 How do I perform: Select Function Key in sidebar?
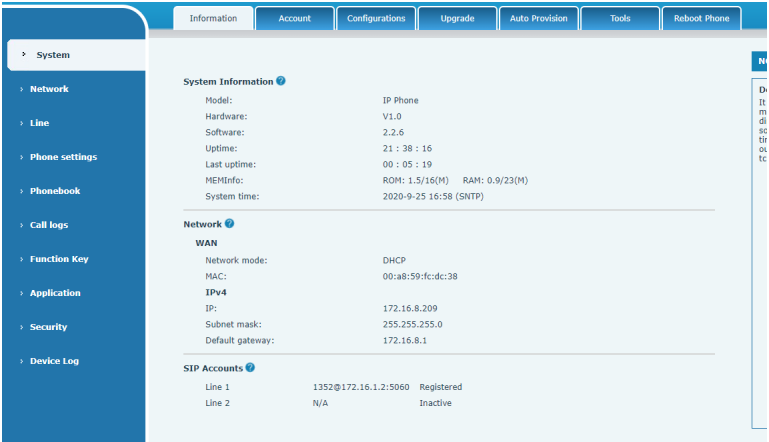59,259
